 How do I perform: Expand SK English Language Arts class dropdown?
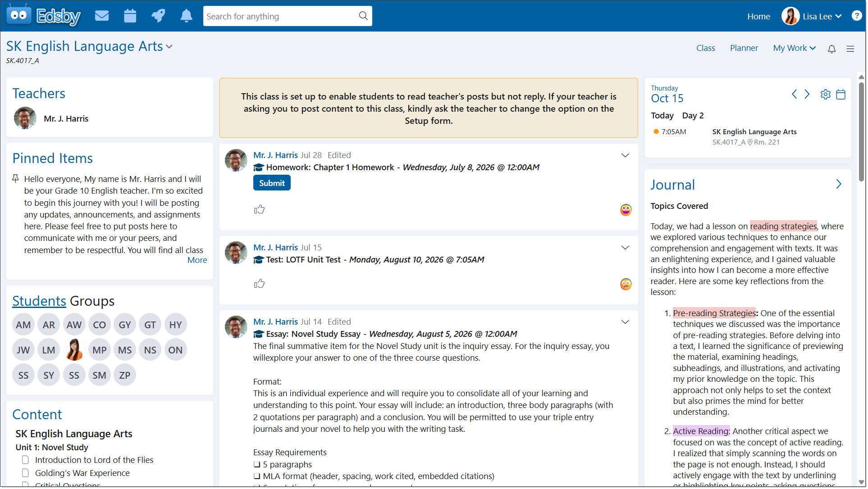[x=169, y=47]
